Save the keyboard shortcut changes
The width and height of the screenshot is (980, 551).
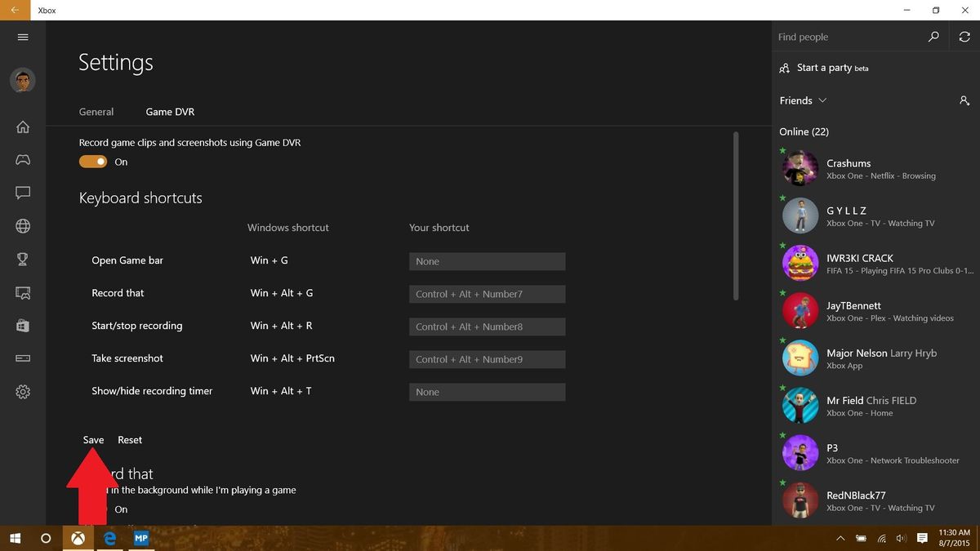(92, 439)
